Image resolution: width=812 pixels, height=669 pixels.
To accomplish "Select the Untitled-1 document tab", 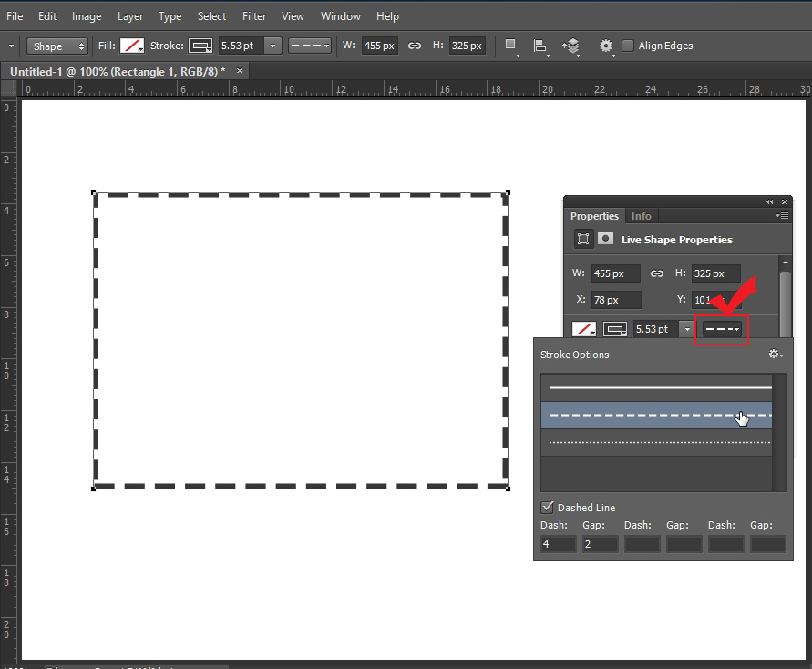I will (x=118, y=71).
